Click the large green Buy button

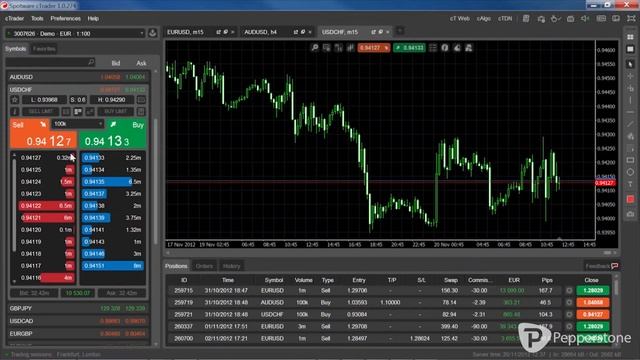pyautogui.click(x=113, y=133)
